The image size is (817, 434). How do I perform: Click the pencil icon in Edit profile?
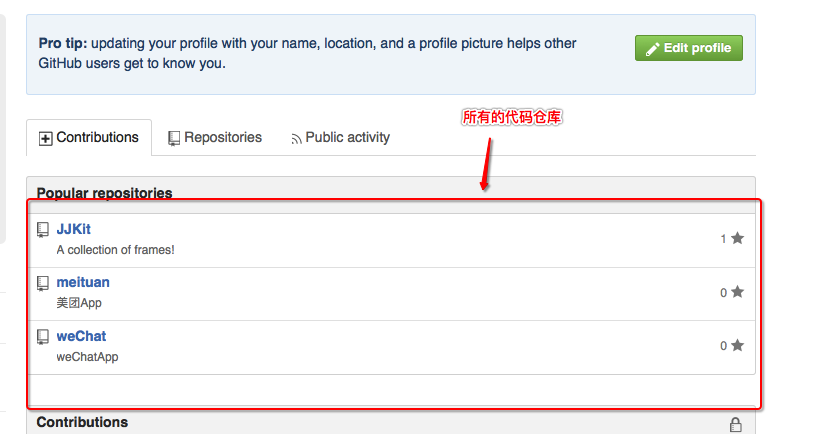(x=652, y=49)
